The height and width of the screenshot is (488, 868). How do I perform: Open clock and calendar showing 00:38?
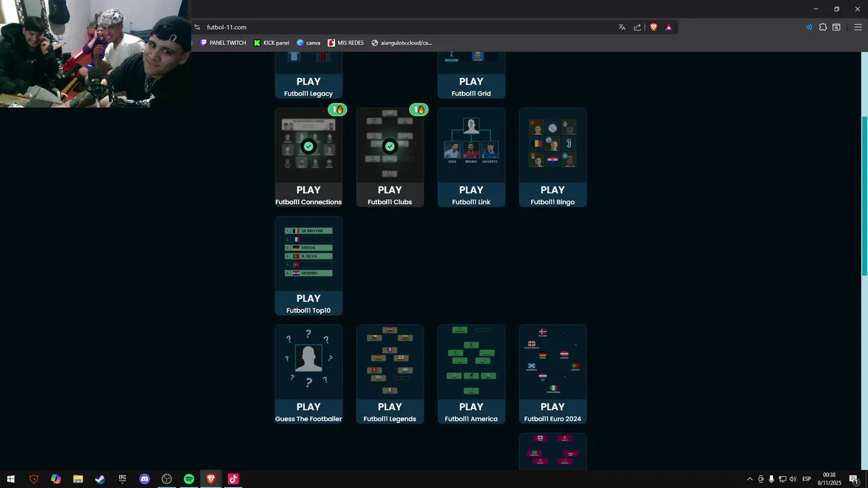[829, 479]
